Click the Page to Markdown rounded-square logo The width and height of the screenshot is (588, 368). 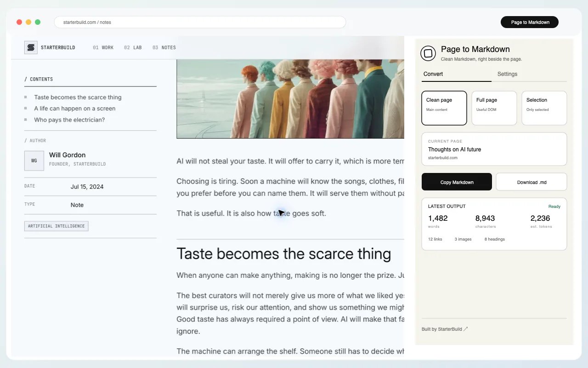(428, 53)
